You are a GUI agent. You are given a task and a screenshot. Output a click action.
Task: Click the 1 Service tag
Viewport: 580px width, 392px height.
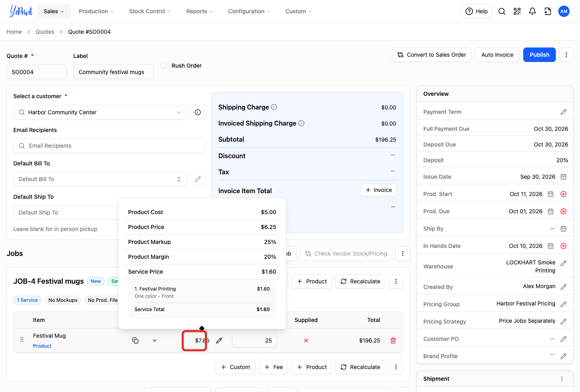tap(27, 300)
